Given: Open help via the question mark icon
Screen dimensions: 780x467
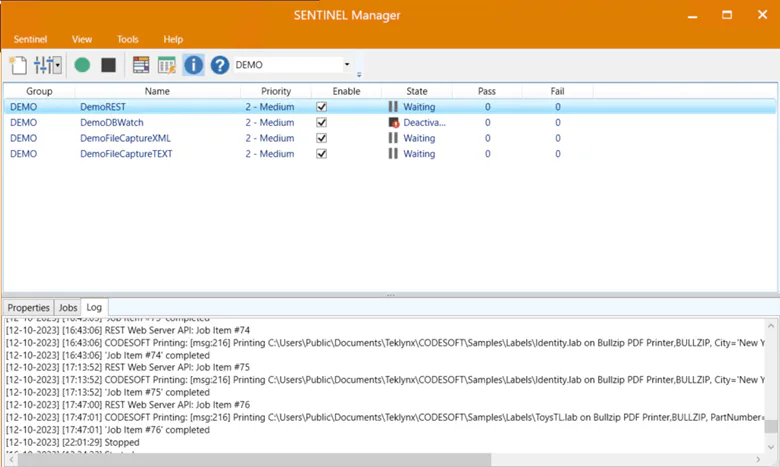Looking at the screenshot, I should coord(219,65).
